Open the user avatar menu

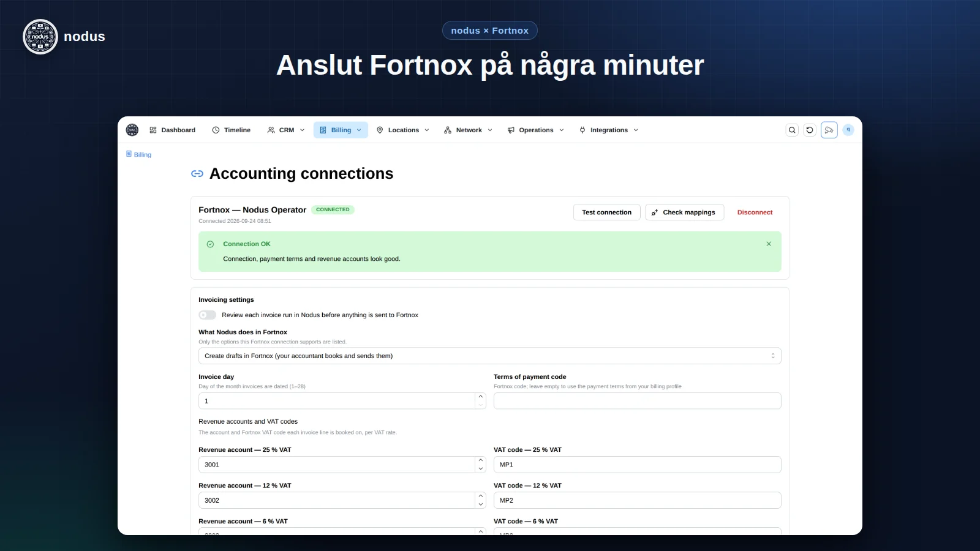(848, 130)
